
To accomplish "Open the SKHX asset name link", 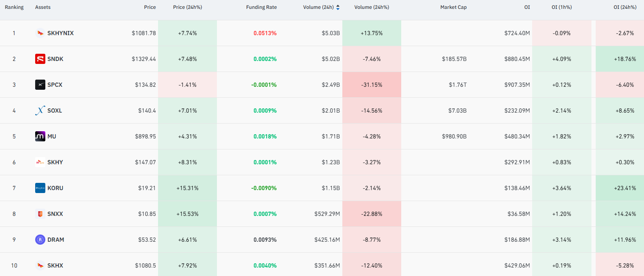I will tap(55, 265).
